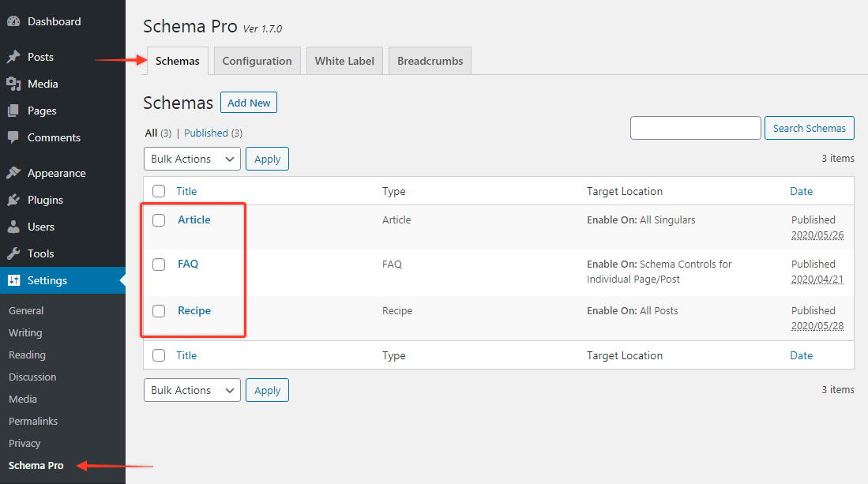The height and width of the screenshot is (484, 868).
Task: Open the Breadcrumbs tab
Action: [429, 60]
